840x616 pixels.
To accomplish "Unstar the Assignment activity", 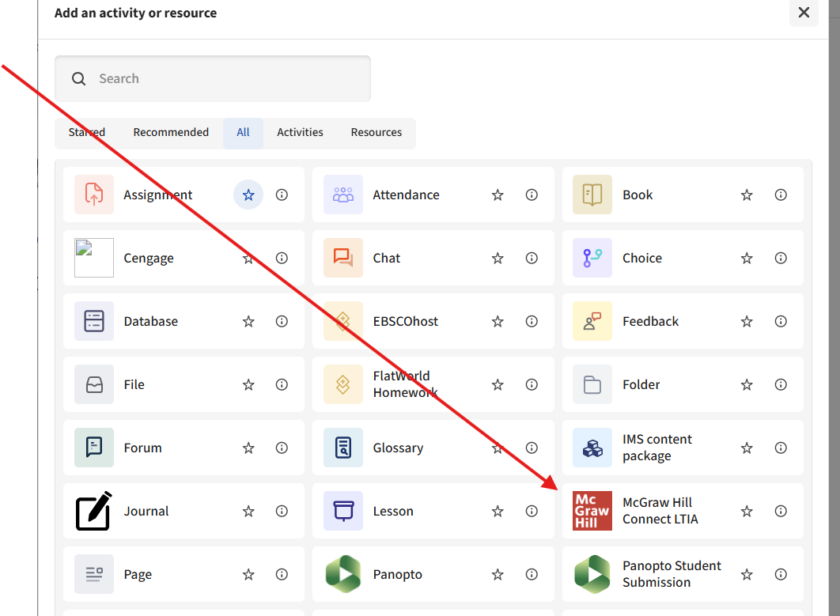I will [x=248, y=195].
